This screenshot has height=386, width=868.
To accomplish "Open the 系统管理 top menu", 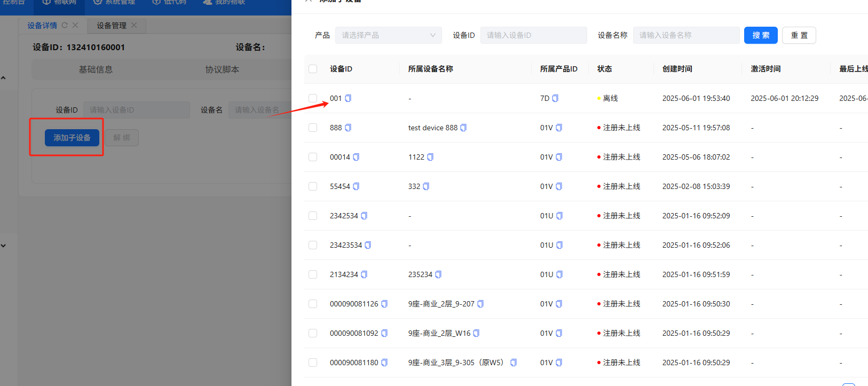I will 114,3.
